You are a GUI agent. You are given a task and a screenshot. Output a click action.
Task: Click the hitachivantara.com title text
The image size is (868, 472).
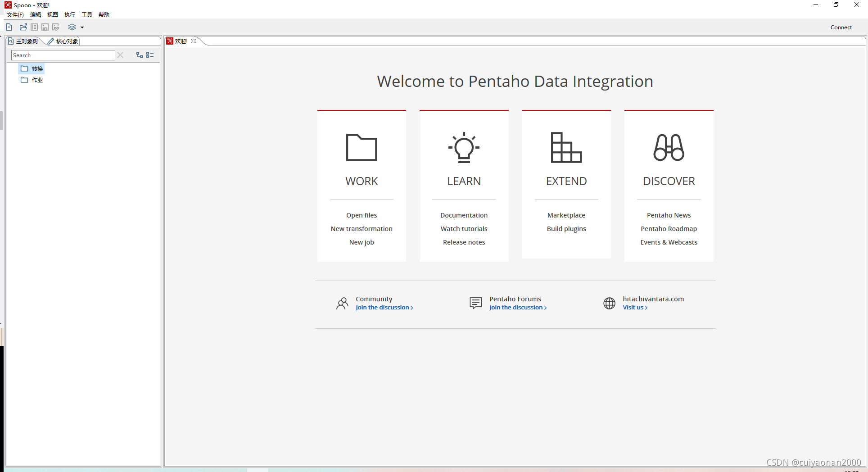653,299
